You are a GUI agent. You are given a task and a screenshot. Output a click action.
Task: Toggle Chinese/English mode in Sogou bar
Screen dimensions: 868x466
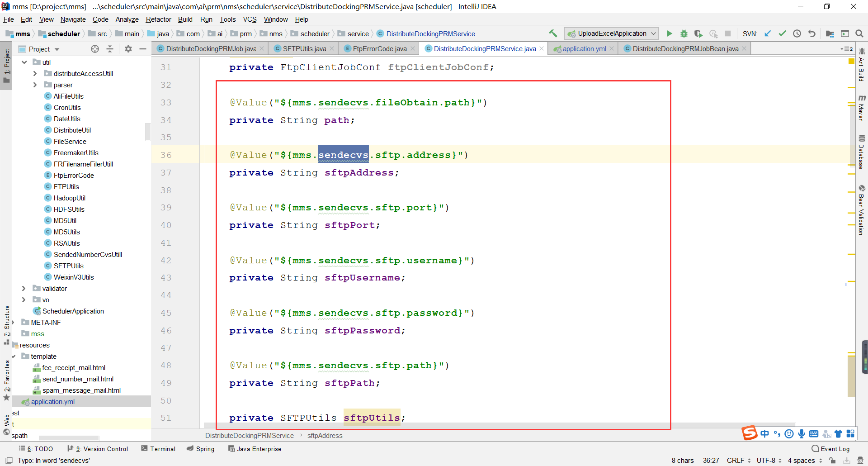(x=764, y=434)
